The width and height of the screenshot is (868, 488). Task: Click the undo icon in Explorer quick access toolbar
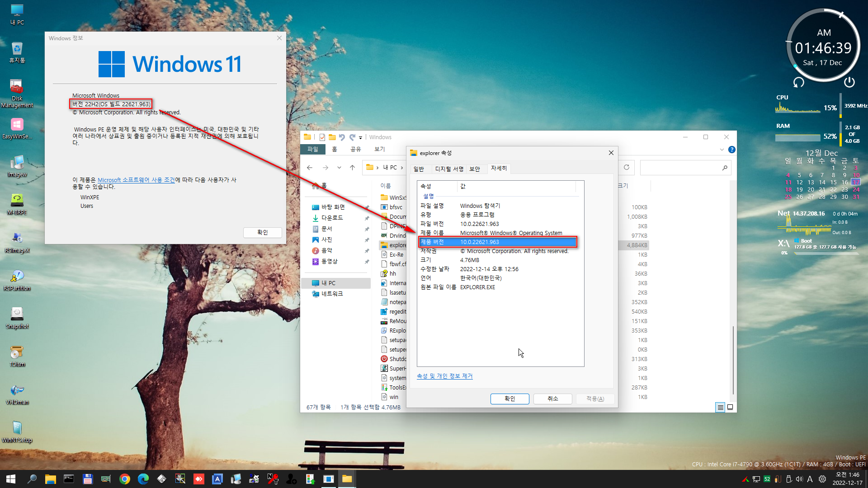tap(342, 137)
